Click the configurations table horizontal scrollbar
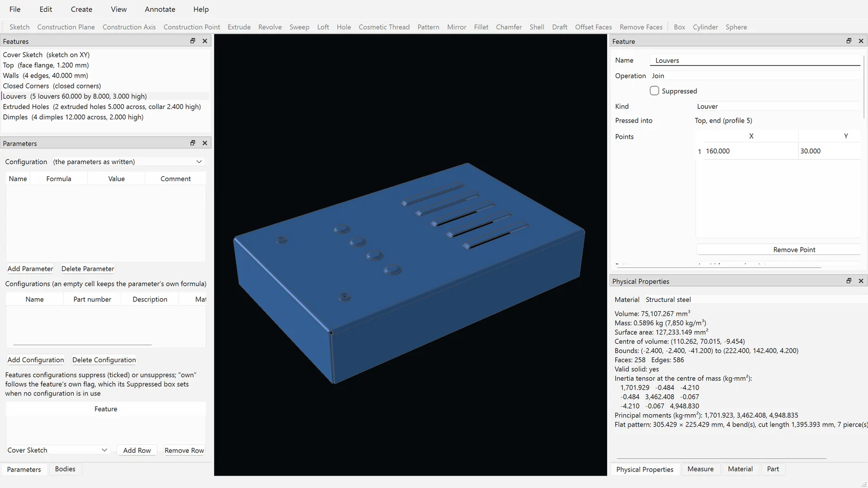The width and height of the screenshot is (868, 488). pos(82,344)
